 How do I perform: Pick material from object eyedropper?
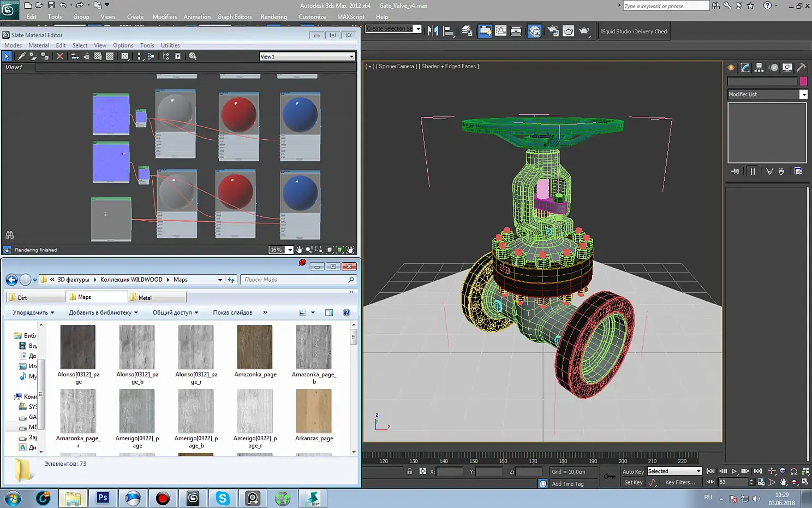click(x=21, y=56)
